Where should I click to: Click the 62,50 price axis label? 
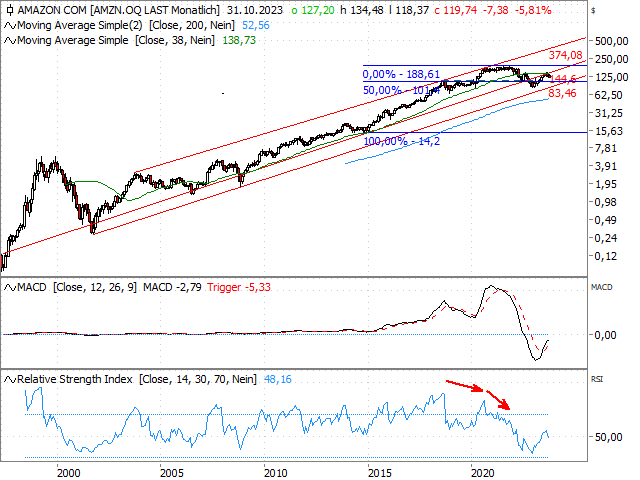coord(609,95)
